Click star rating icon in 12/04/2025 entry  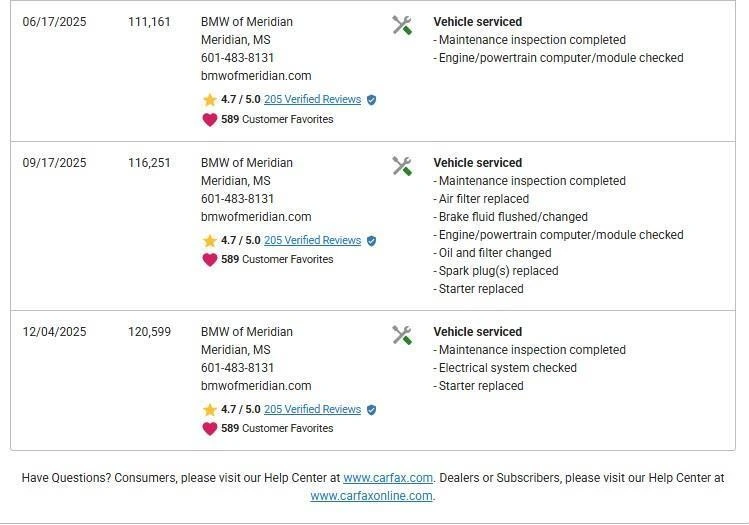click(210, 410)
